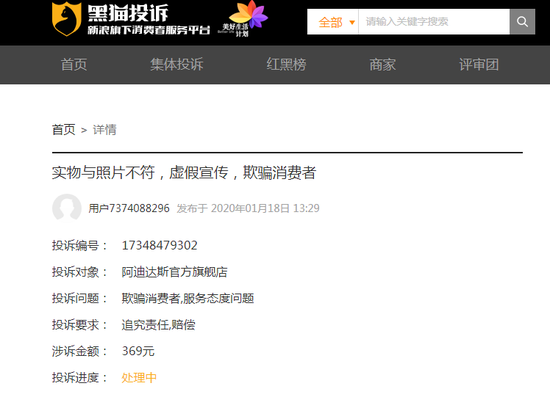Go to 首页 in the navigation bar
Viewport: 550px width, 397px height.
tap(74, 65)
